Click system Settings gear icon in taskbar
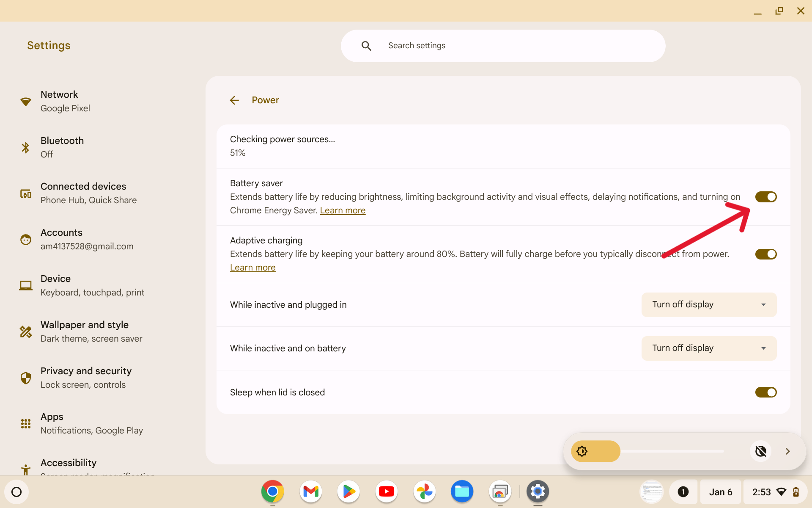Image resolution: width=812 pixels, height=508 pixels. coord(537,491)
